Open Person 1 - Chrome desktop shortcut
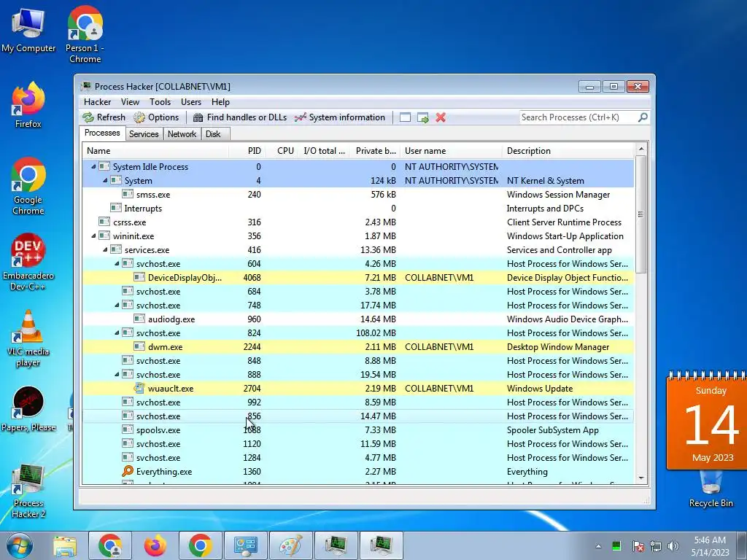 tap(85, 34)
